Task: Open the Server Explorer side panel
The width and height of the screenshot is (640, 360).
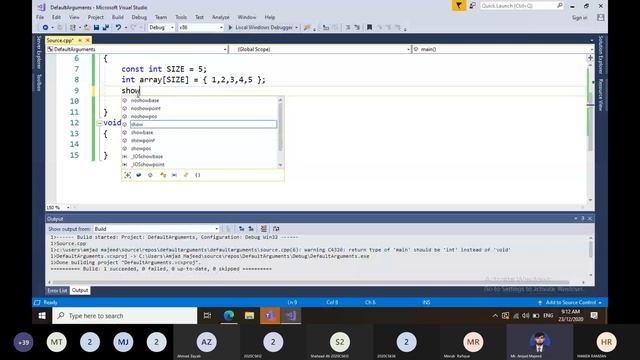Action: pos(39,52)
